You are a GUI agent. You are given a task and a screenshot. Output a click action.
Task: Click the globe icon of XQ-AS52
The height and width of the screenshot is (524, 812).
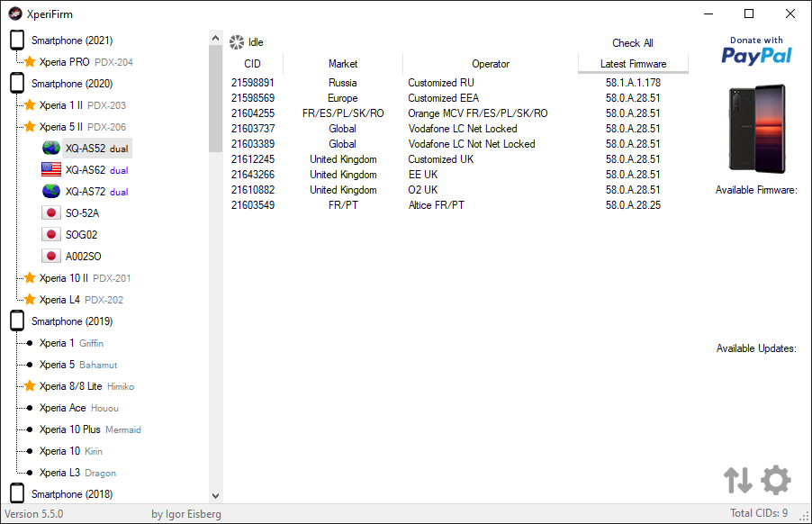[50, 149]
